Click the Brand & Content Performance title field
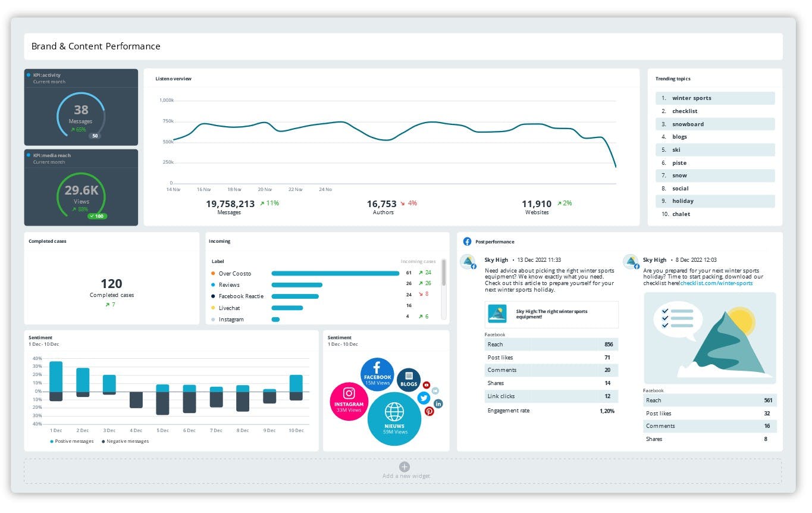The image size is (812, 513). 403,46
